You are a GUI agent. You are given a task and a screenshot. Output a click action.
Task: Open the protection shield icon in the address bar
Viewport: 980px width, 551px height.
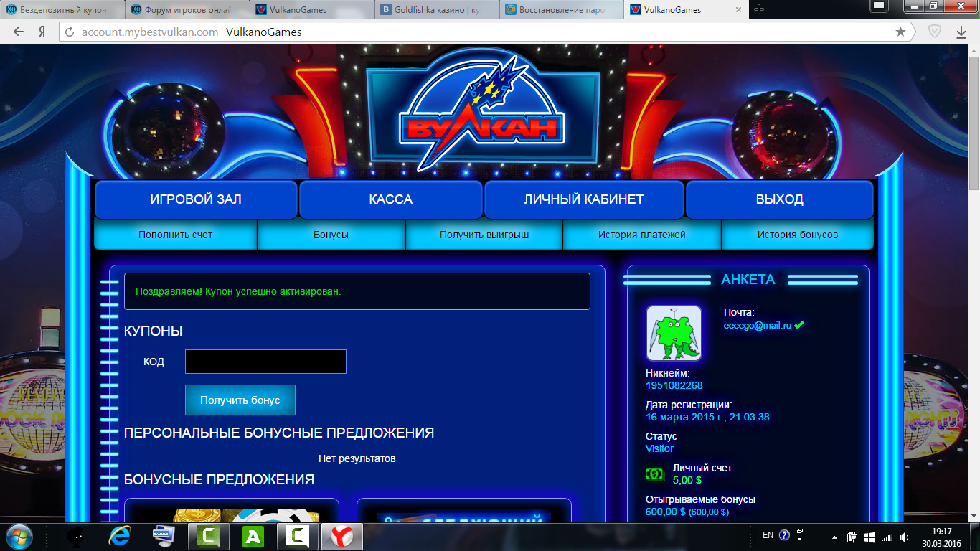(935, 32)
